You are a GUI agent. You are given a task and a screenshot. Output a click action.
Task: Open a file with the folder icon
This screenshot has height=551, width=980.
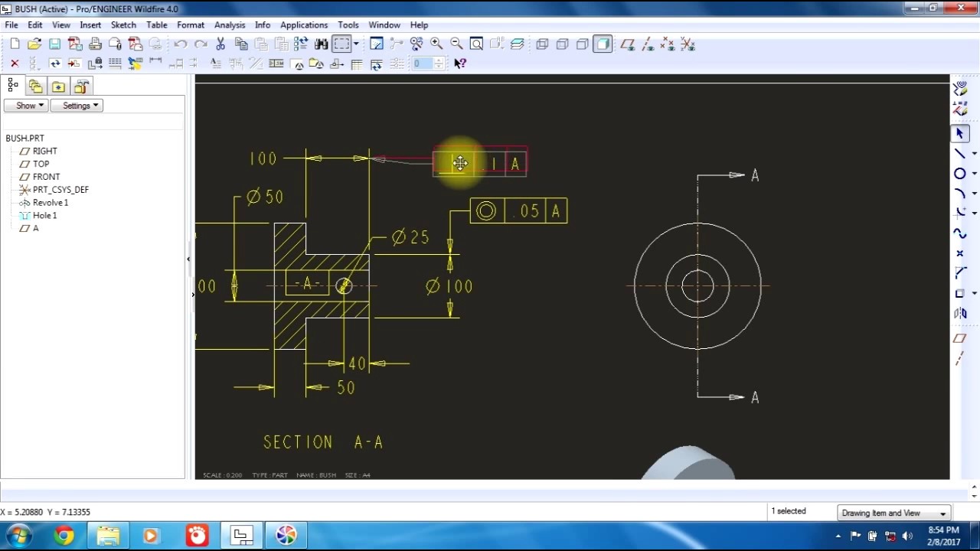34,44
